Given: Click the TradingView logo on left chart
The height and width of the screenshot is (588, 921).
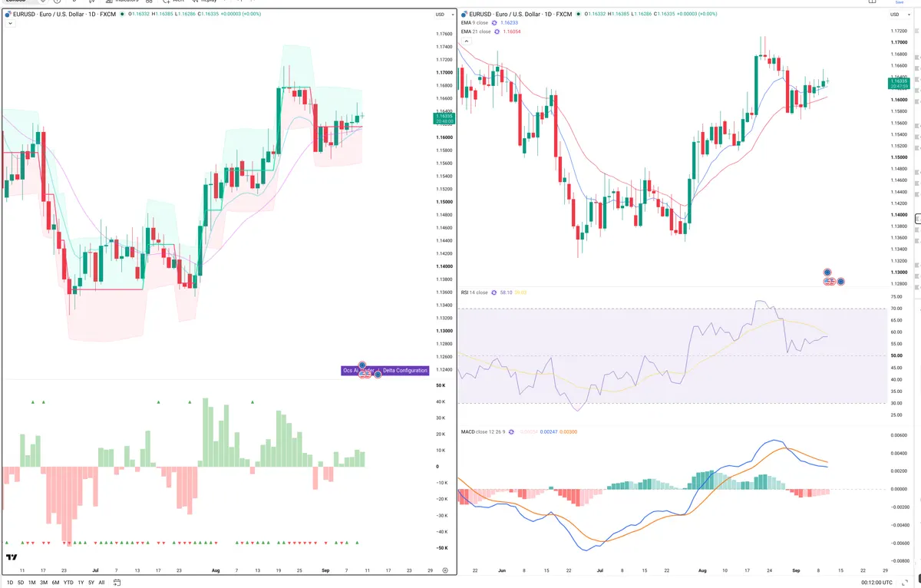Looking at the screenshot, I should [x=12, y=558].
